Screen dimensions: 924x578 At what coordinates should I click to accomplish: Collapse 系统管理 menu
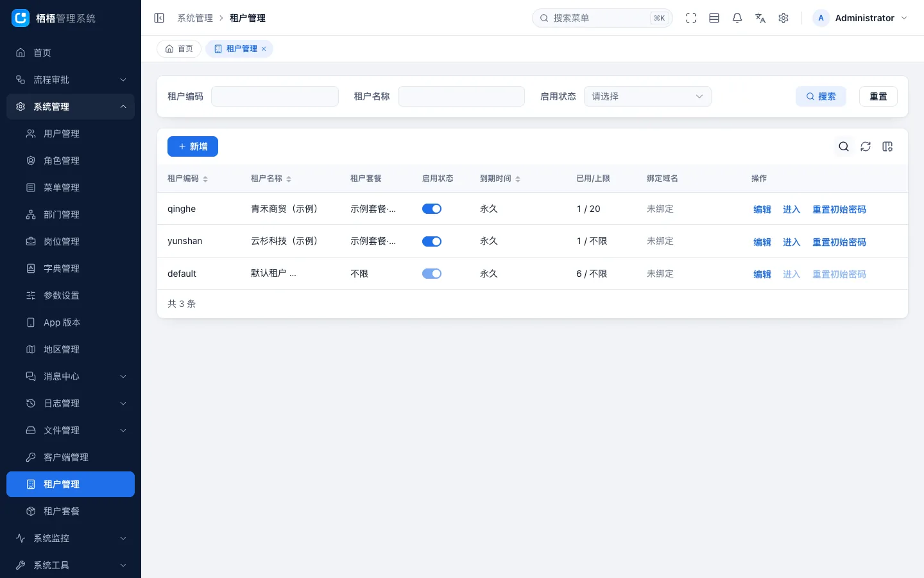point(71,107)
